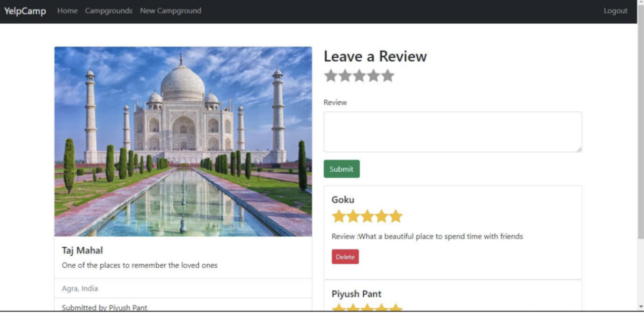This screenshot has height=315, width=644.
Task: Click the Submit review button
Action: pyautogui.click(x=342, y=169)
